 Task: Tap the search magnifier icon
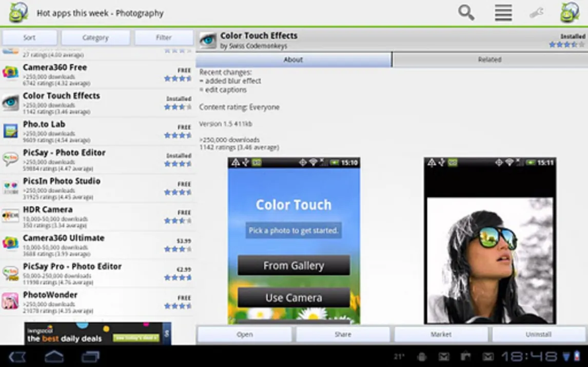pyautogui.click(x=466, y=13)
